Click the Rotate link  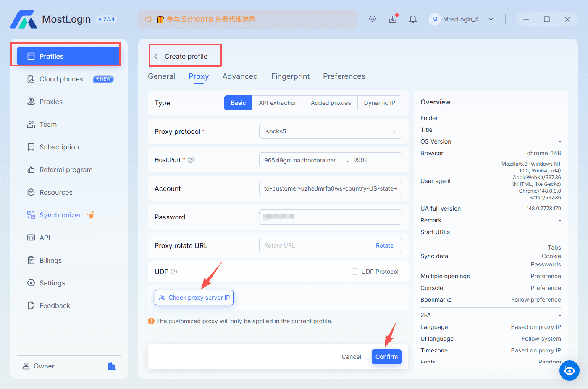tap(385, 245)
